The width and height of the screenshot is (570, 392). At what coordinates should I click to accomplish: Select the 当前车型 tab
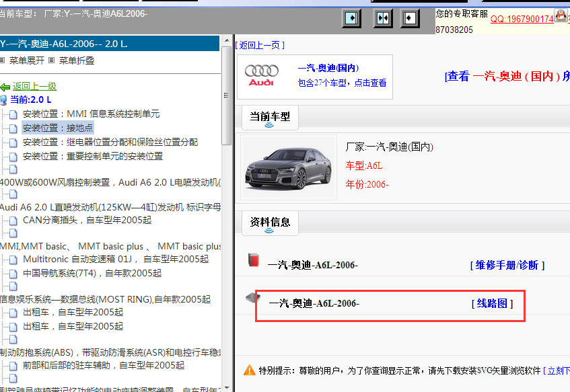point(270,118)
